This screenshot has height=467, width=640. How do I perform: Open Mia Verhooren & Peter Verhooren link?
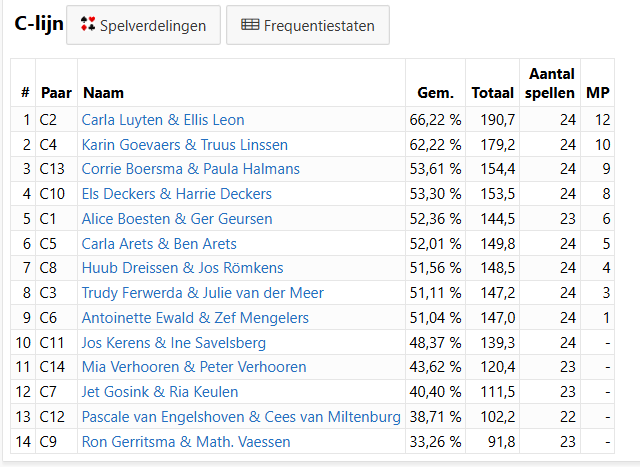(x=194, y=367)
